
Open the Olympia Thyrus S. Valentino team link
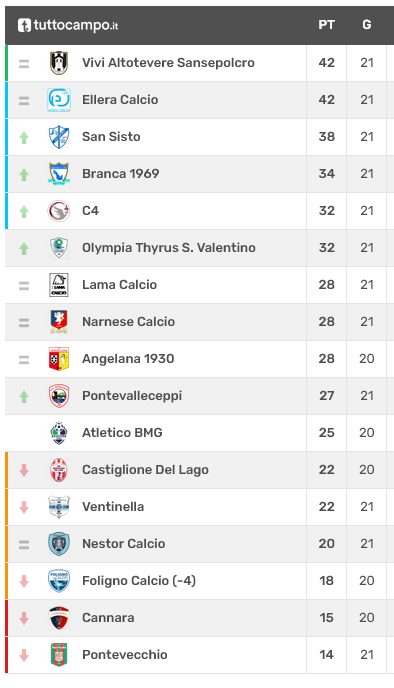[169, 248]
